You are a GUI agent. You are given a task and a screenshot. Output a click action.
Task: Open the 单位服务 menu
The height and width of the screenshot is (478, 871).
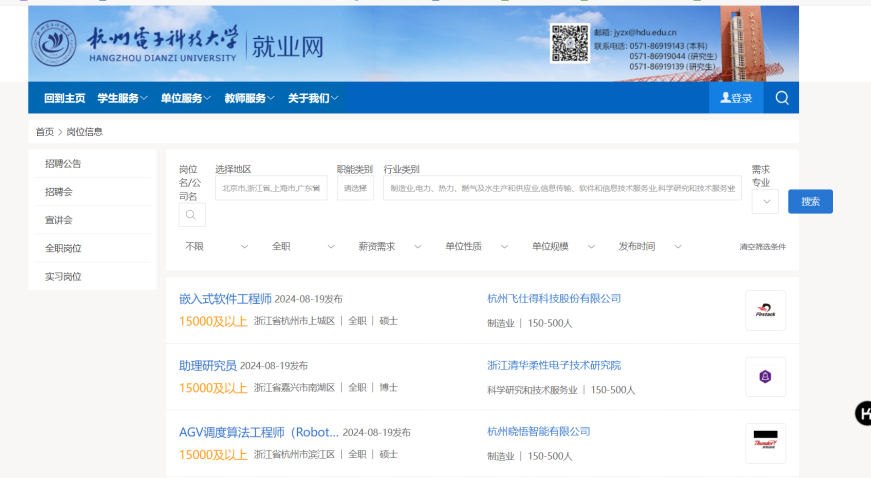pos(186,98)
